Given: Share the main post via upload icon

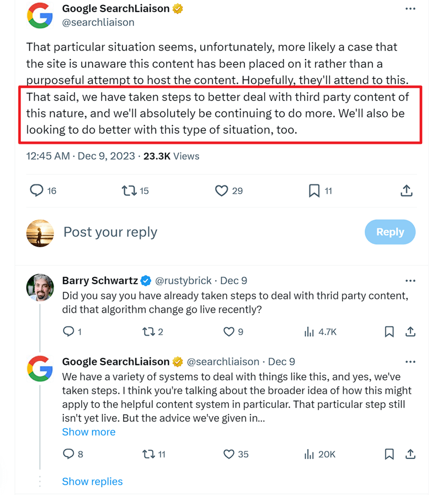Looking at the screenshot, I should tap(406, 191).
